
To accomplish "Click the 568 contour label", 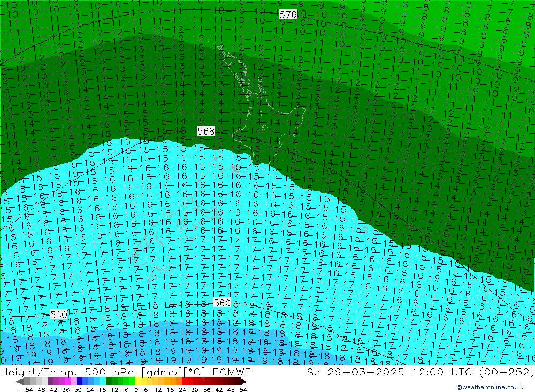I will [x=206, y=131].
